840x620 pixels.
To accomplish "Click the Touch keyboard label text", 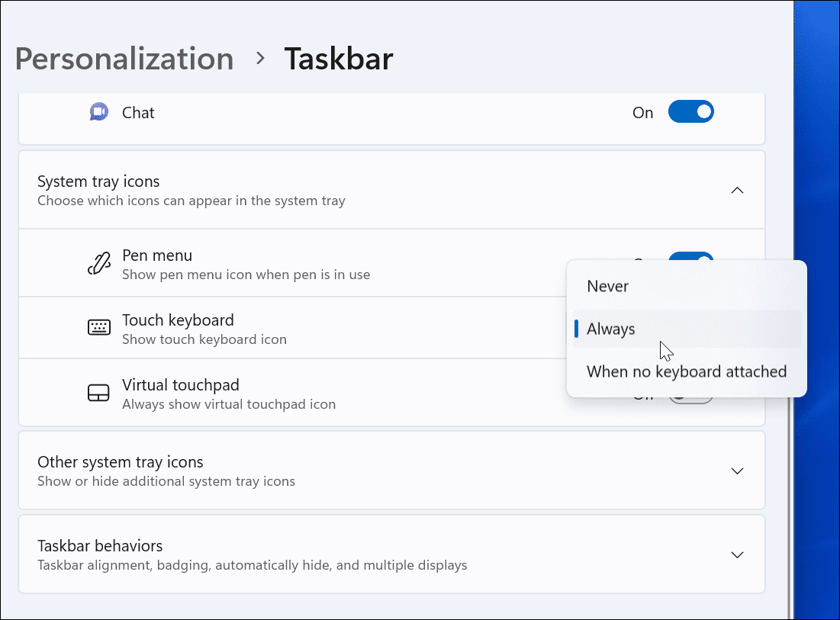I will click(178, 320).
